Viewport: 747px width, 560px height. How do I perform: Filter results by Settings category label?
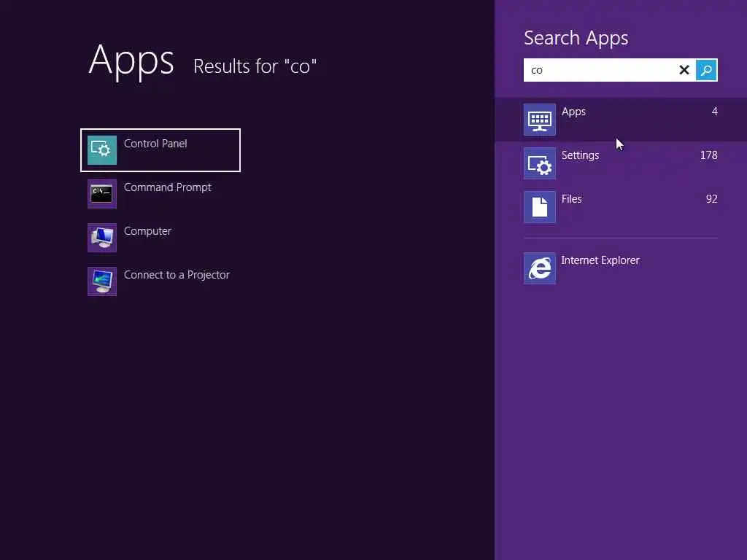point(580,155)
